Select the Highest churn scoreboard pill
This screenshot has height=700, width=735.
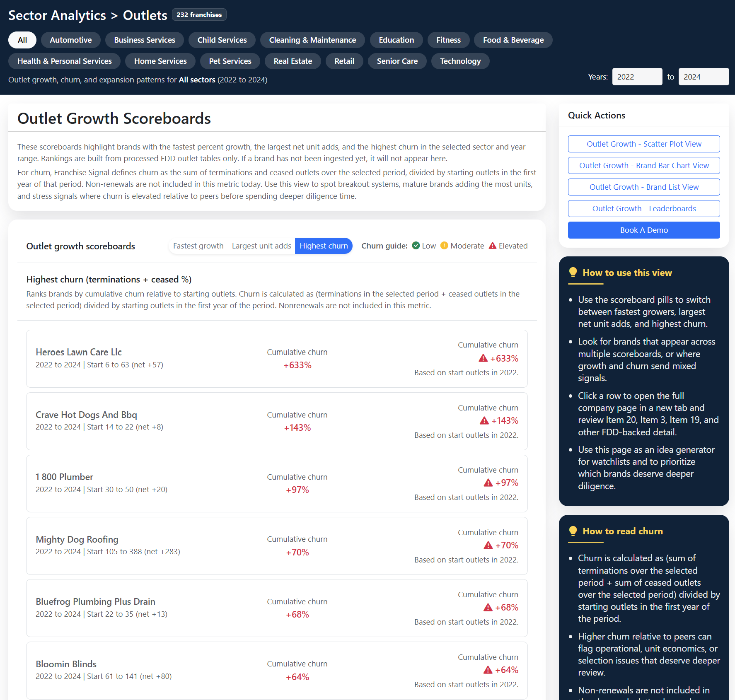pos(324,246)
